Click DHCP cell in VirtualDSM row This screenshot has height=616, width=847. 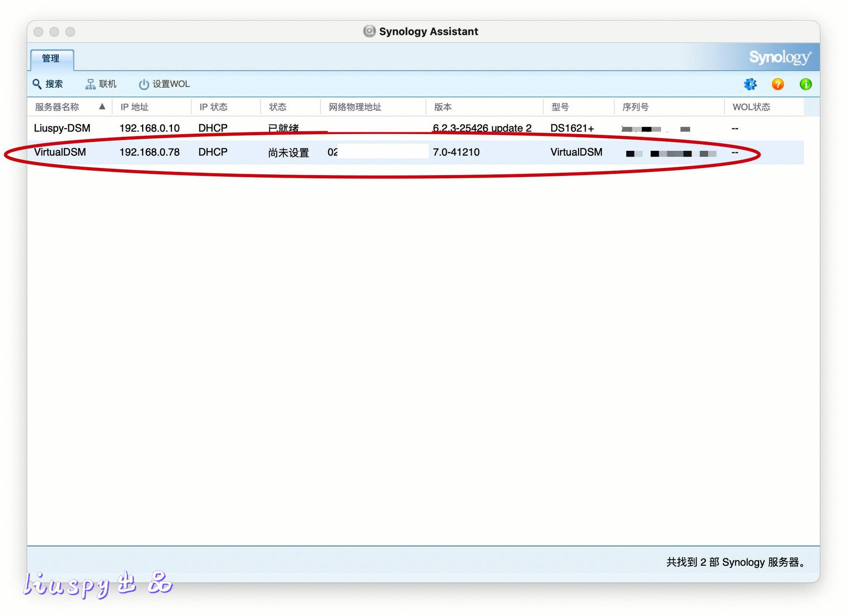click(213, 152)
